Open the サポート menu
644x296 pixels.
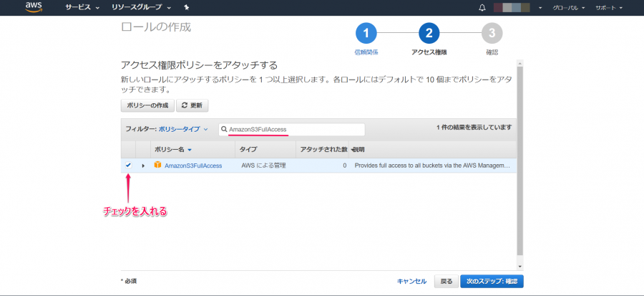click(x=609, y=8)
